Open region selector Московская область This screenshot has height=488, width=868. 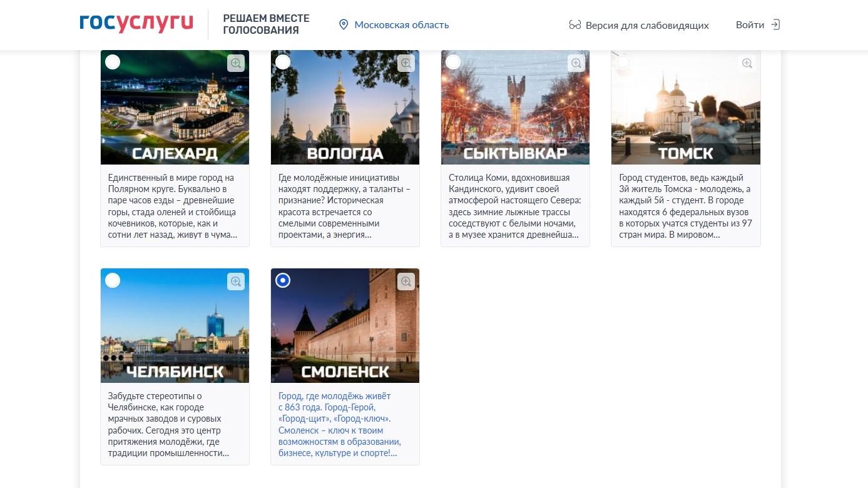(401, 25)
